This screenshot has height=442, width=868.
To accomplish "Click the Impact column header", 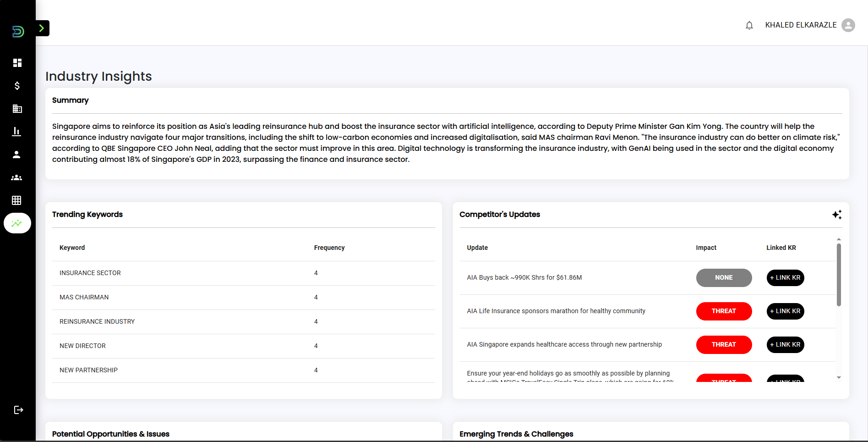I will click(706, 248).
